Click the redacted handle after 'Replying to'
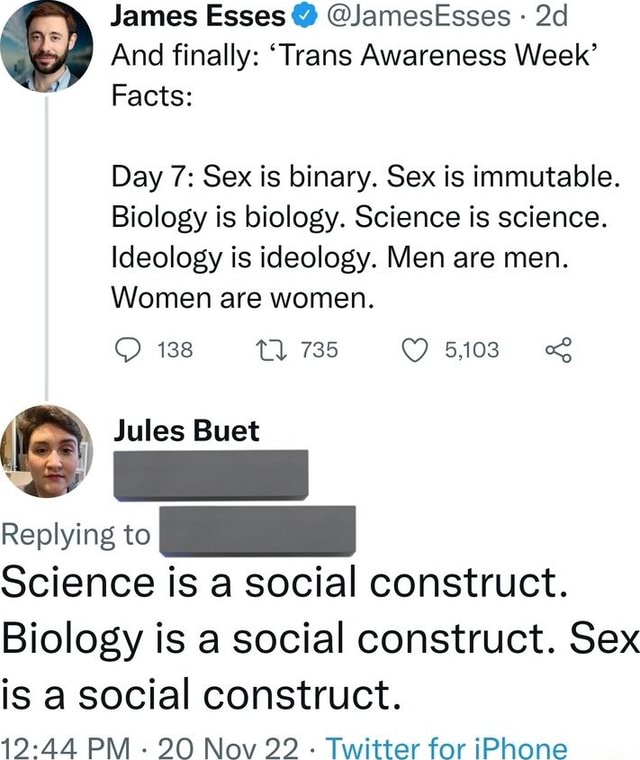The image size is (640, 760). coord(257,530)
